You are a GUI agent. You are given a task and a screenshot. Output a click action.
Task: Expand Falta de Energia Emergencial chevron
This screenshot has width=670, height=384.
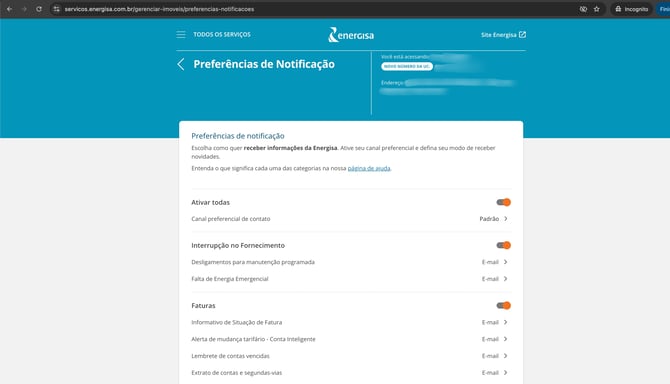pyautogui.click(x=505, y=279)
